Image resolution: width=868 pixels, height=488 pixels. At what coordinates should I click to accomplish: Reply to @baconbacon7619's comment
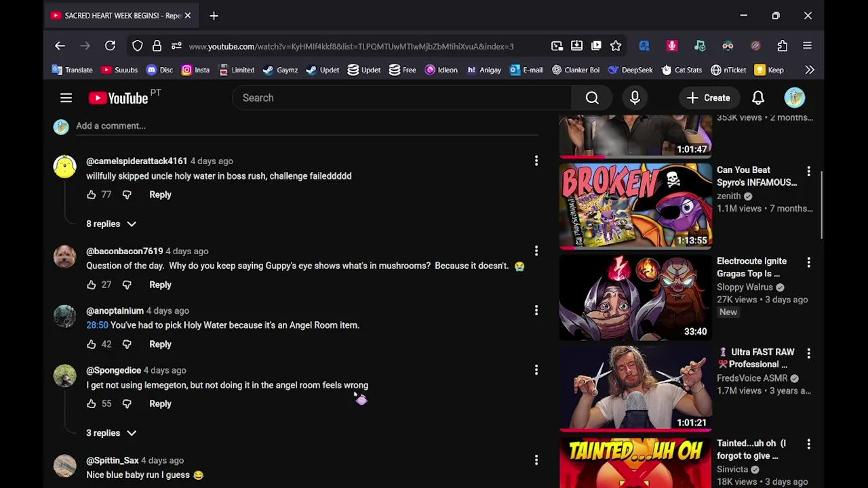click(x=160, y=285)
